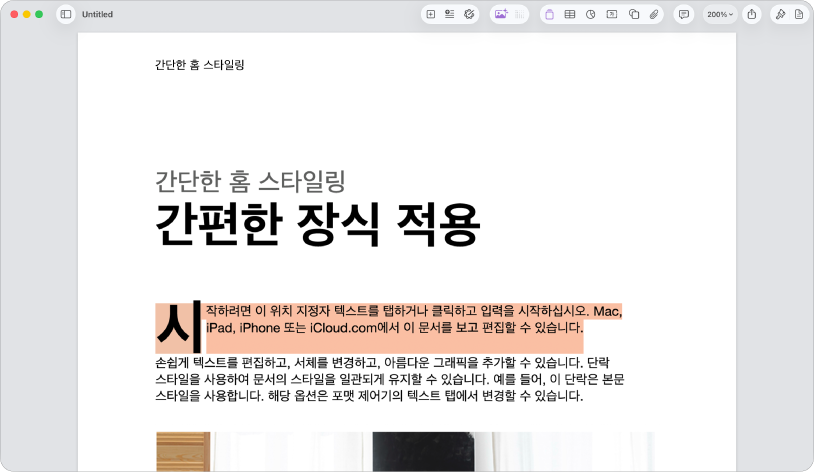Click the line starting 스타일을 사용합니다. 해당
814x473 pixels.
(369, 396)
